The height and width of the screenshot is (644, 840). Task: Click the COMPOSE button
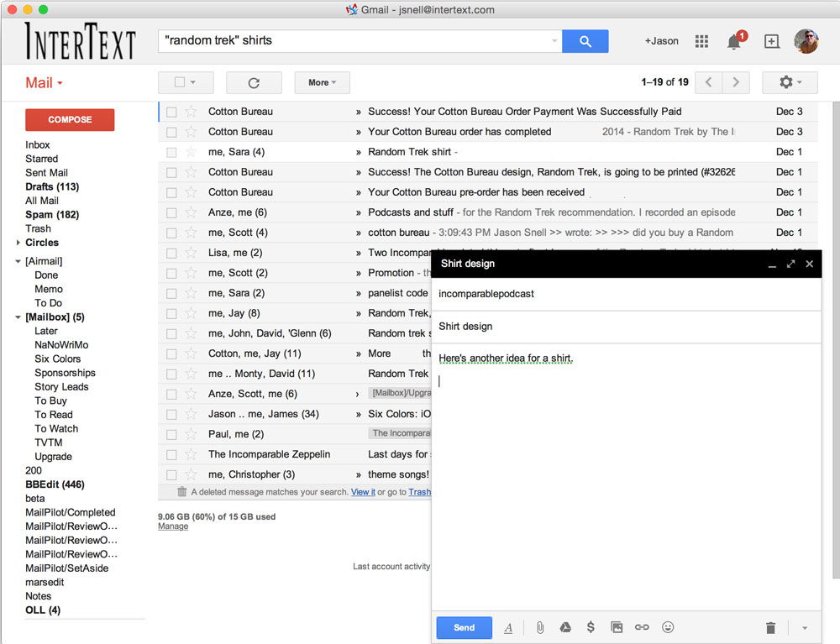70,120
